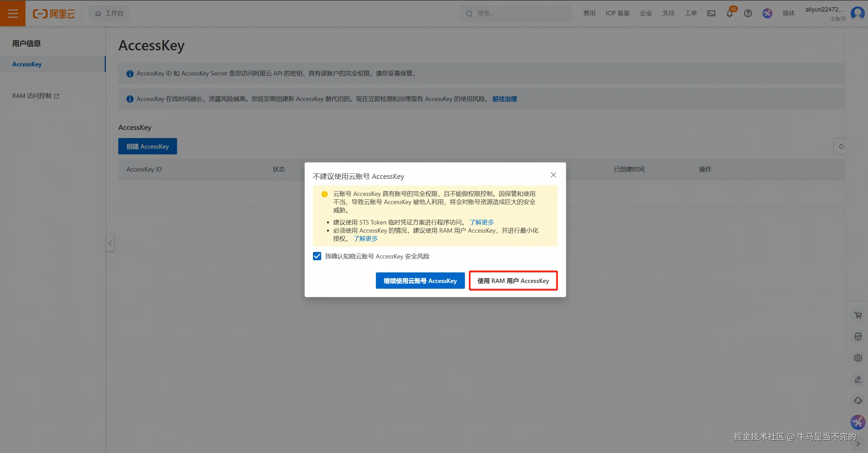Viewport: 868px width, 453px height.
Task: Click the Cloud Shell terminal icon
Action: point(711,13)
